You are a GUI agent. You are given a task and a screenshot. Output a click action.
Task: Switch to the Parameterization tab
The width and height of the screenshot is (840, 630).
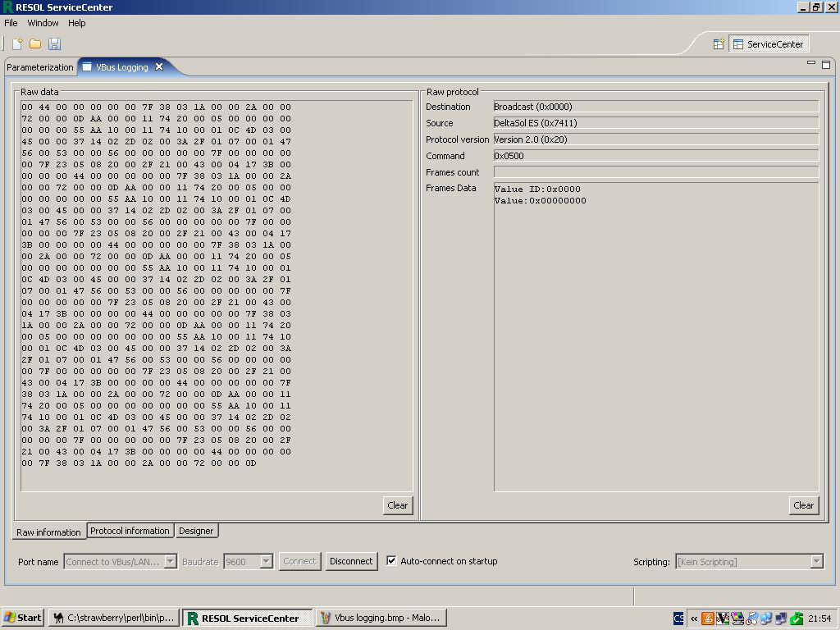[x=40, y=67]
